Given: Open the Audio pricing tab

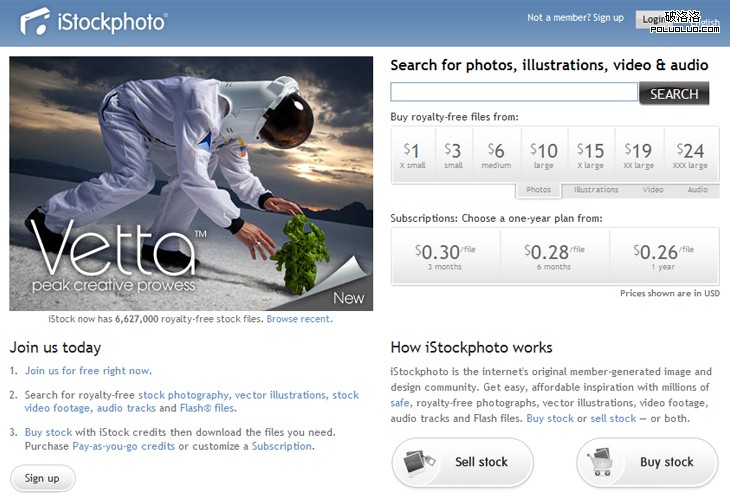Looking at the screenshot, I should point(697,189).
